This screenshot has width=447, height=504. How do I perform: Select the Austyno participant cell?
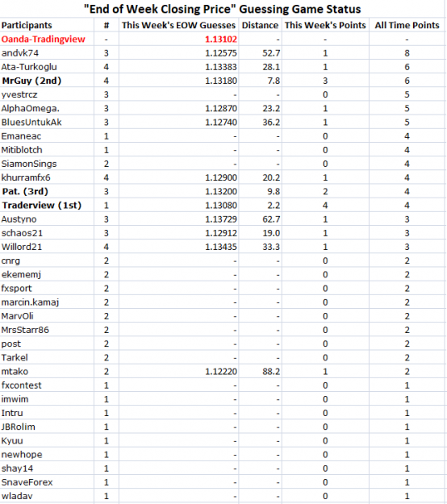click(x=19, y=219)
